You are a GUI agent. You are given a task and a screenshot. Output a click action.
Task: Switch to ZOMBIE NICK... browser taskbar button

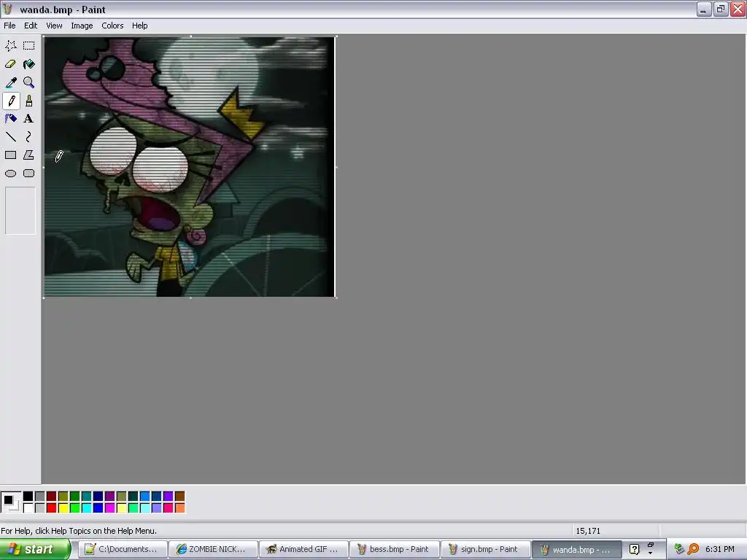click(213, 549)
